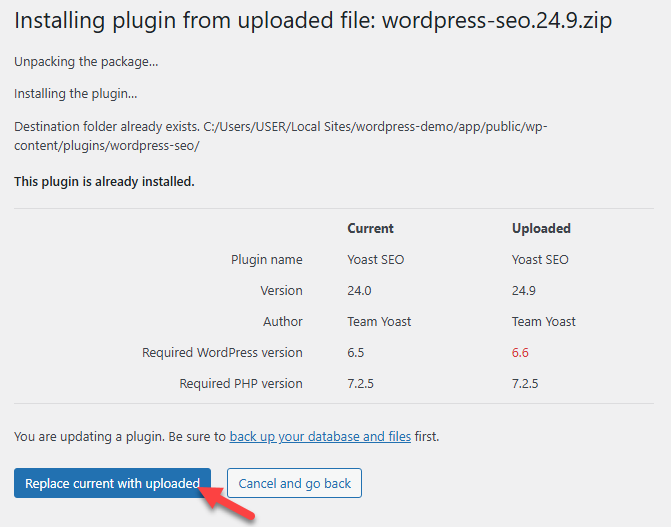
Task: Click the Version row label
Action: tap(281, 291)
